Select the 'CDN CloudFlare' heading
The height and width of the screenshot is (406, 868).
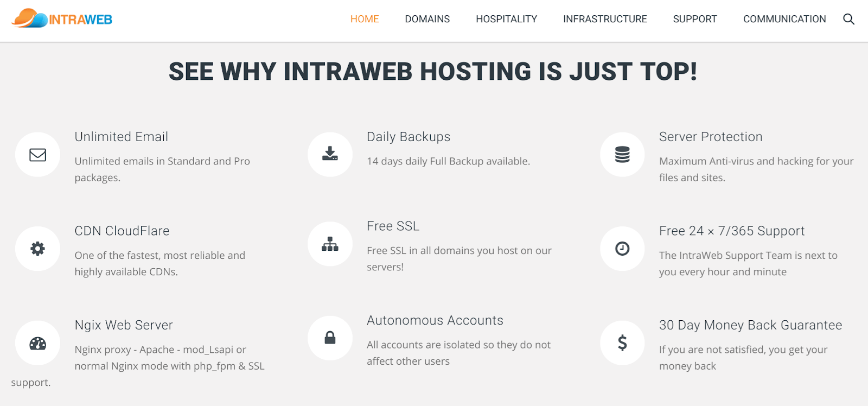122,231
